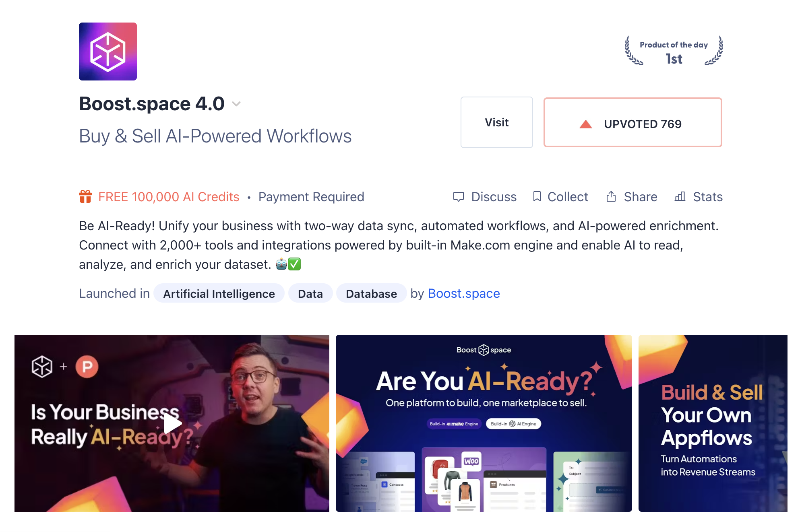Click the Collect bookmark icon
This screenshot has width=802, height=532.
click(x=537, y=196)
